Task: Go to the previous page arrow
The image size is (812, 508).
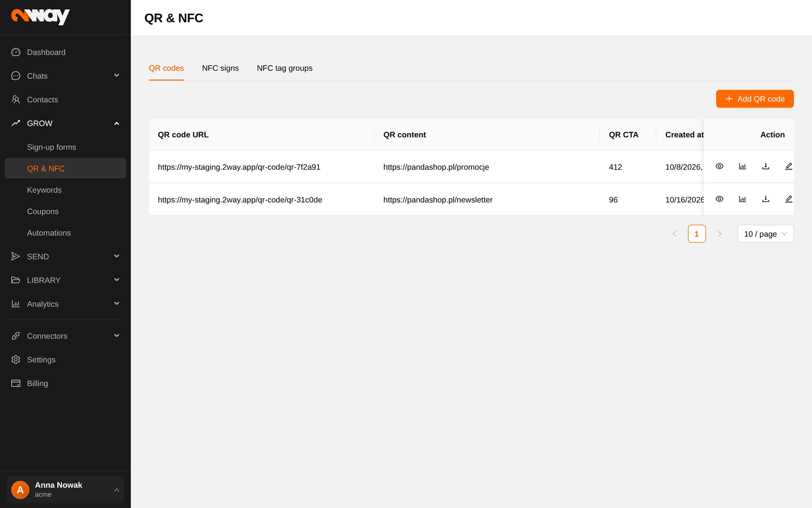Action: point(674,234)
